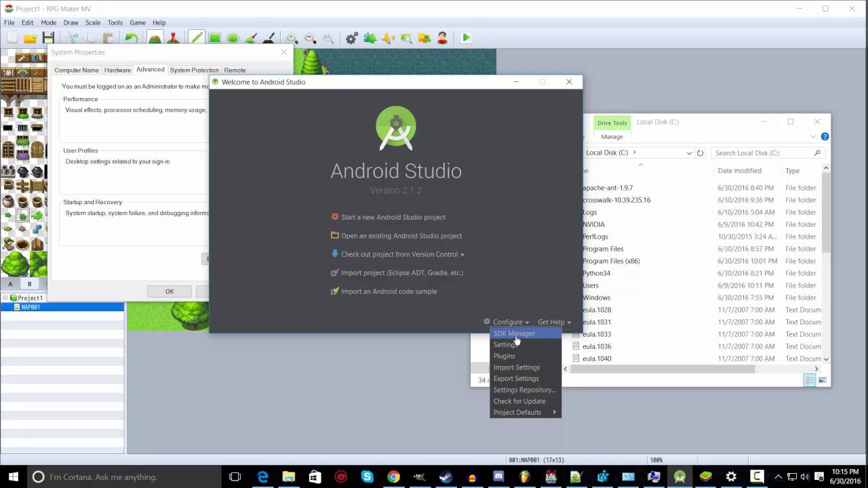Switch to System Protection tab
The image size is (868, 488).
pyautogui.click(x=194, y=70)
